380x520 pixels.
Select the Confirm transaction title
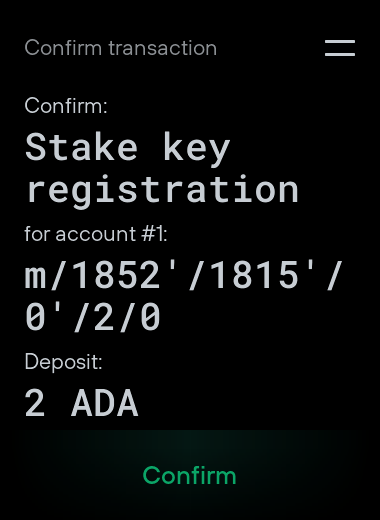tap(121, 48)
